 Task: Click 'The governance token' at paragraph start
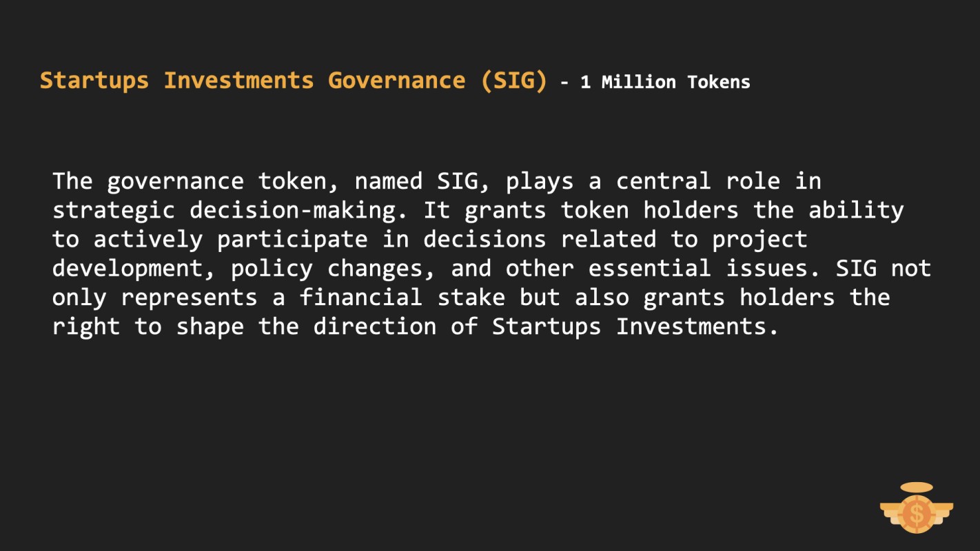tap(190, 181)
